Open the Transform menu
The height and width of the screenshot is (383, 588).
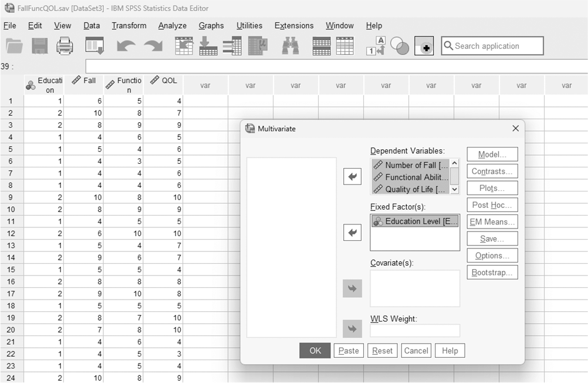point(129,25)
